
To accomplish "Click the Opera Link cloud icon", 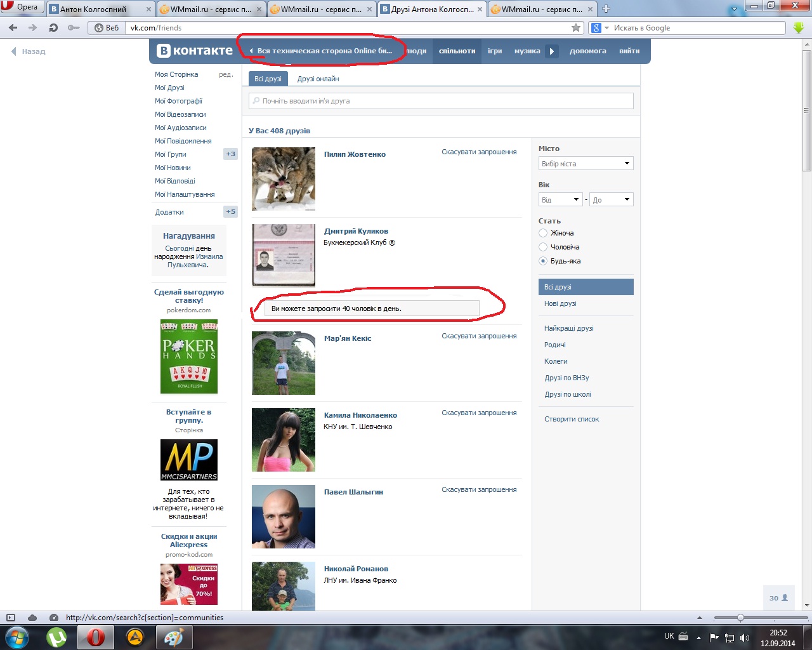I will pyautogui.click(x=32, y=618).
